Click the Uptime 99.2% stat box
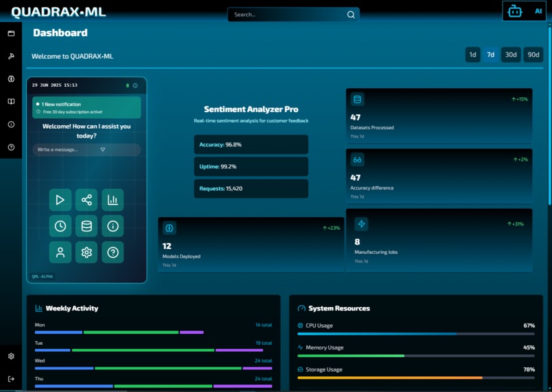 (x=251, y=167)
